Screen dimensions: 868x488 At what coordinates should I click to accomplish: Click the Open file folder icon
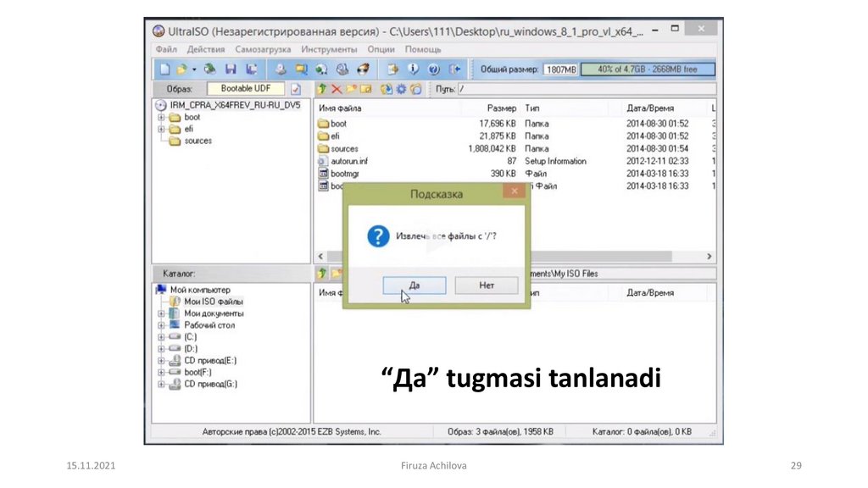(x=181, y=69)
